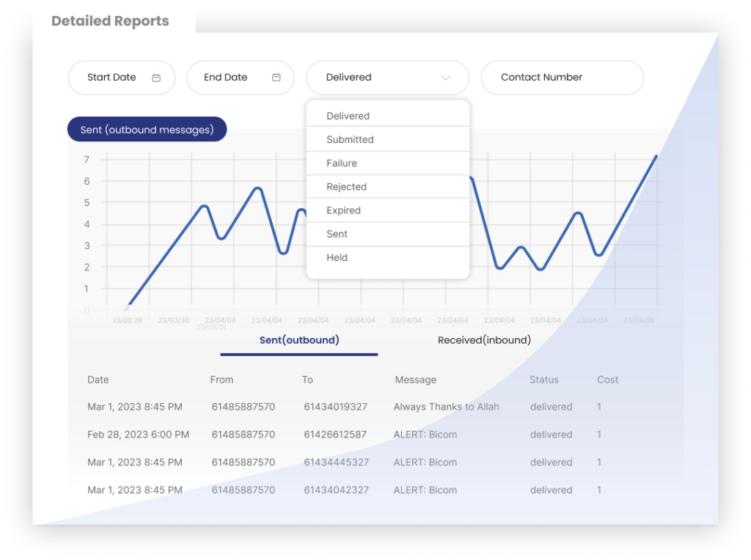
Task: Click the Detailed Reports heading
Action: 110,21
